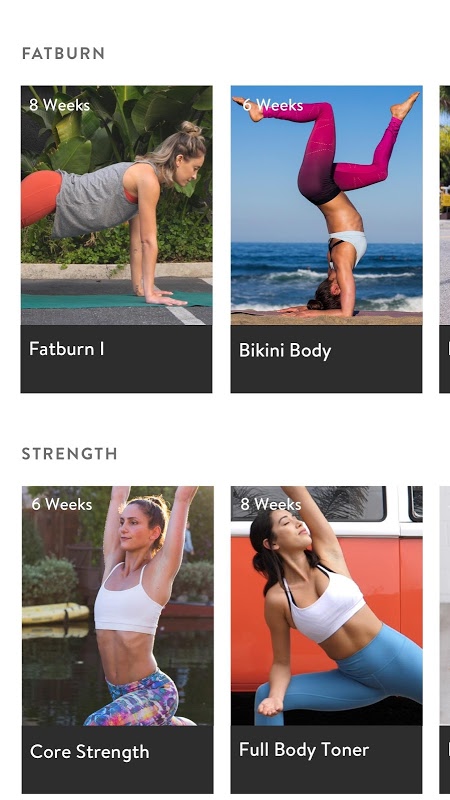The width and height of the screenshot is (450, 800).
Task: Tap the Fatburn I title label
Action: point(67,349)
